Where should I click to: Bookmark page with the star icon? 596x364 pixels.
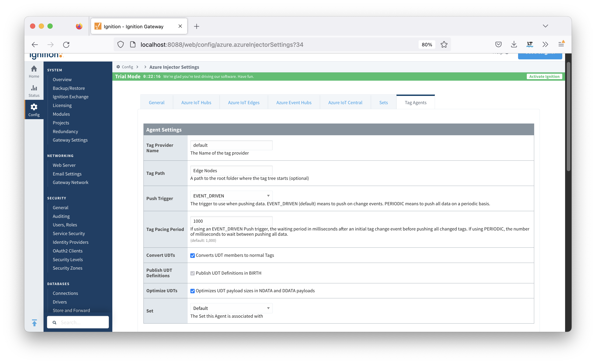(x=444, y=45)
